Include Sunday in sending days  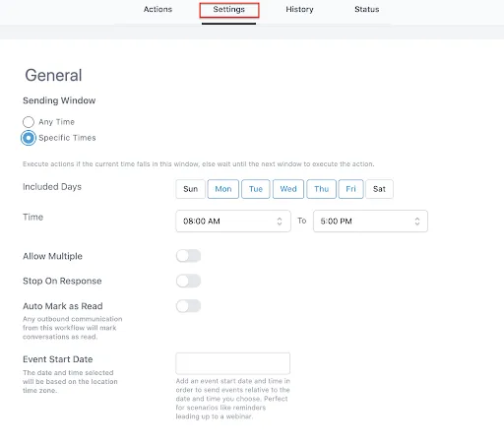pos(190,189)
